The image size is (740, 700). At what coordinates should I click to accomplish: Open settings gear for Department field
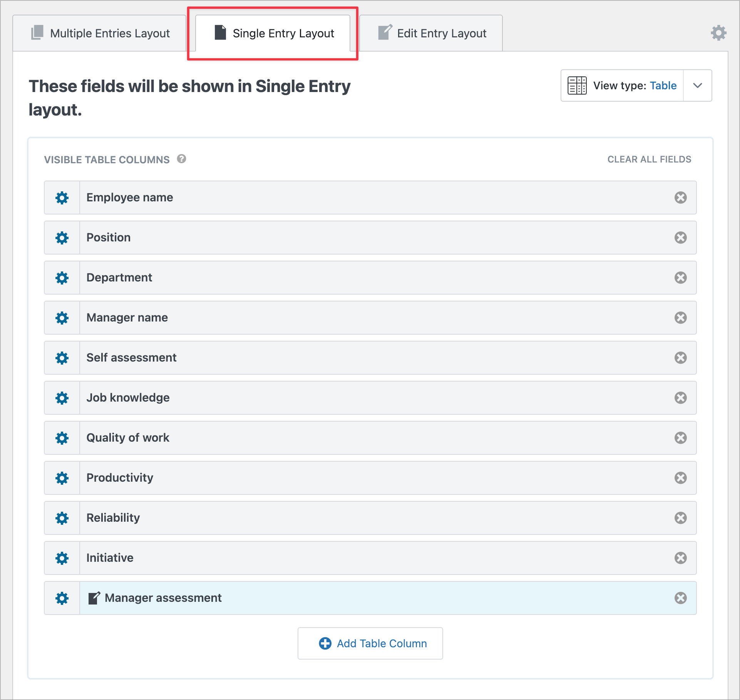pyautogui.click(x=62, y=278)
